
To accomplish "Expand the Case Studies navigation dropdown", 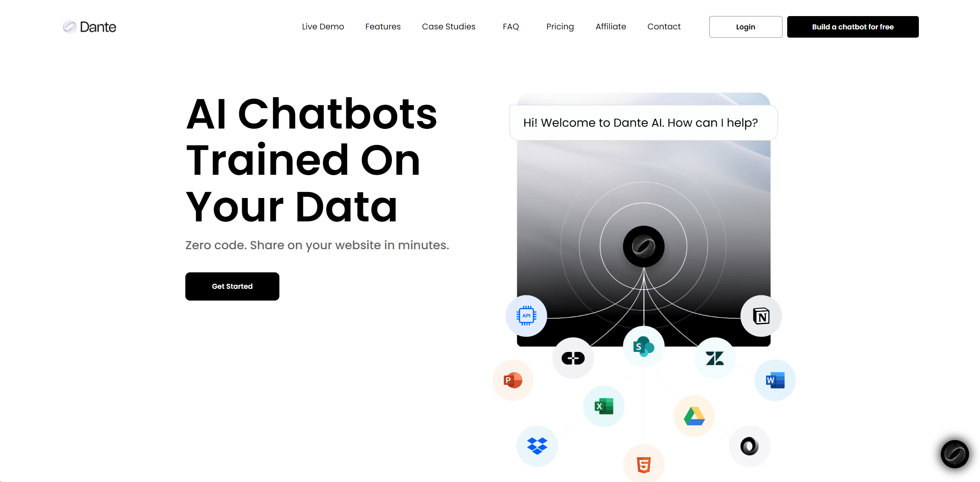I will tap(448, 26).
